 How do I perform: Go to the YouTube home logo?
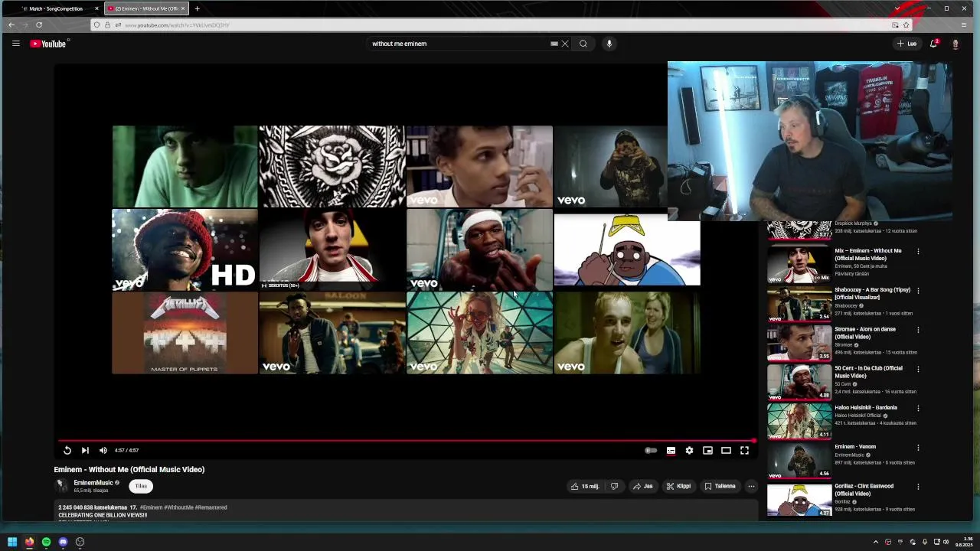coord(48,44)
